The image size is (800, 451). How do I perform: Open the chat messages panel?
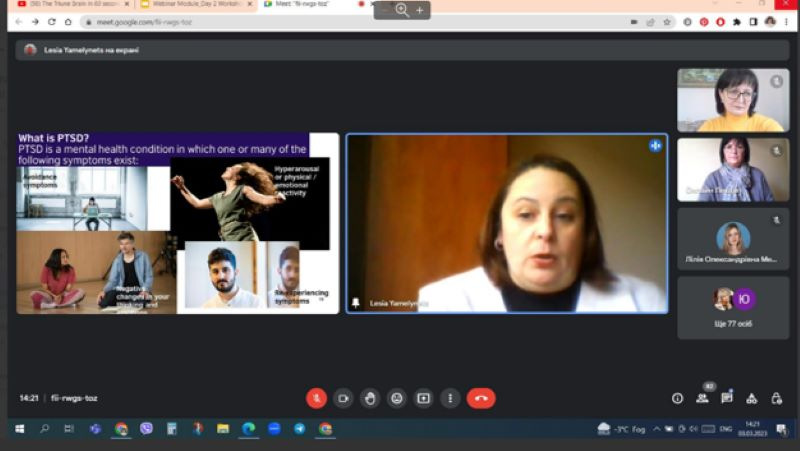click(727, 398)
